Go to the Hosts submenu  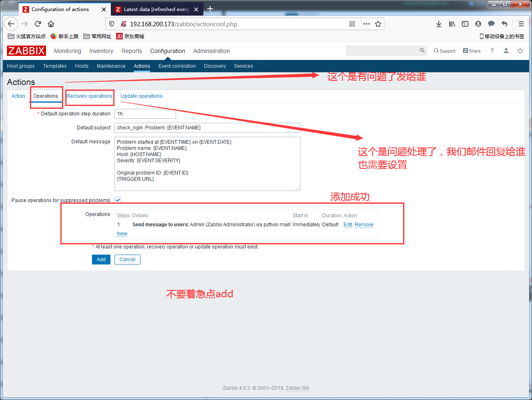point(82,66)
